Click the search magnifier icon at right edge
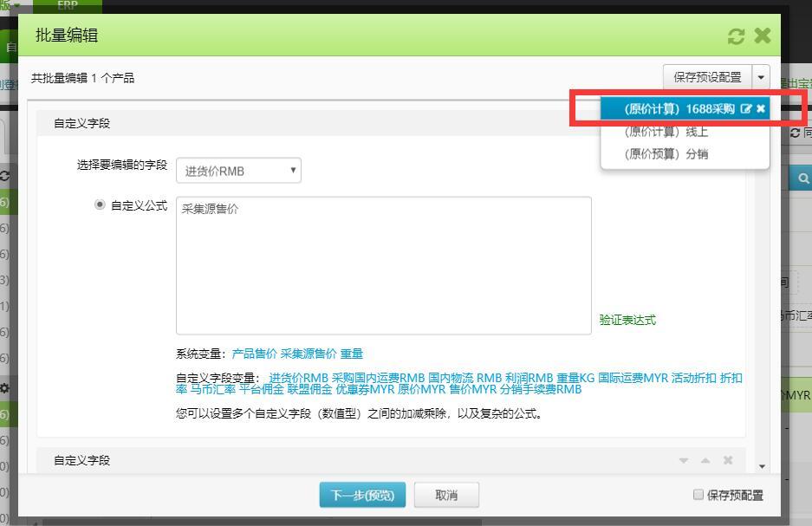Viewport: 812px width, 526px height. pyautogui.click(x=803, y=179)
